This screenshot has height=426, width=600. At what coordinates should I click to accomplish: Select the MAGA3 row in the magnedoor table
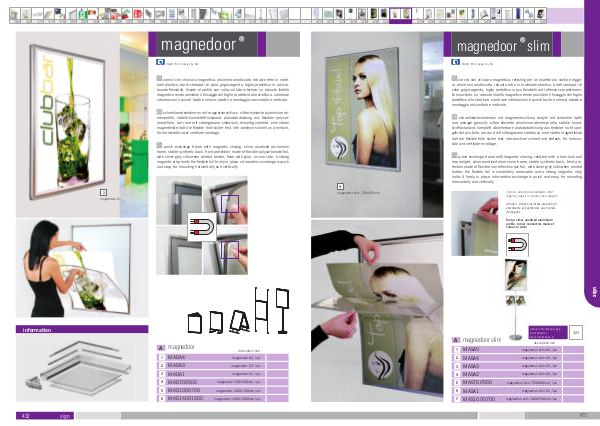(222, 366)
